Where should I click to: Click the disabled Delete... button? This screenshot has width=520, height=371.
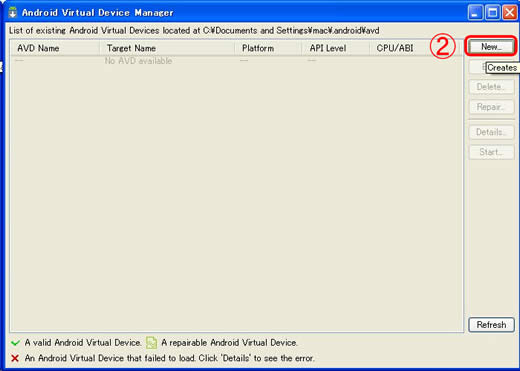pyautogui.click(x=491, y=87)
